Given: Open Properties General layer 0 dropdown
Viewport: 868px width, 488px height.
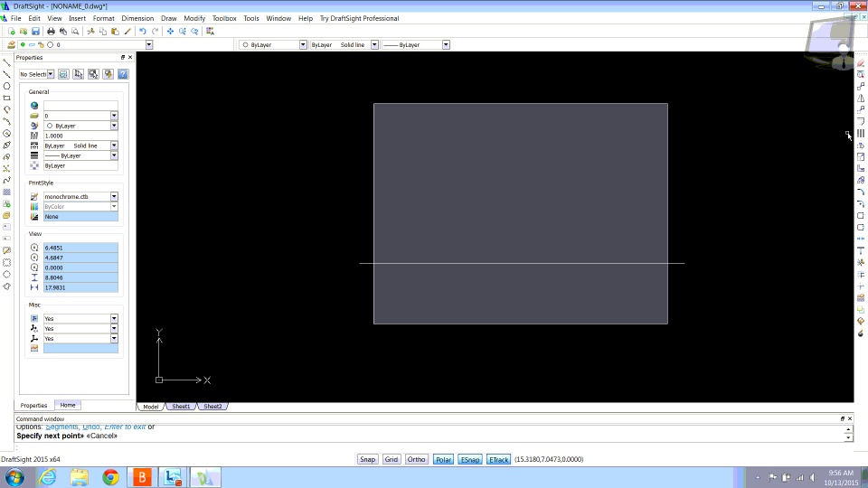Looking at the screenshot, I should 114,116.
